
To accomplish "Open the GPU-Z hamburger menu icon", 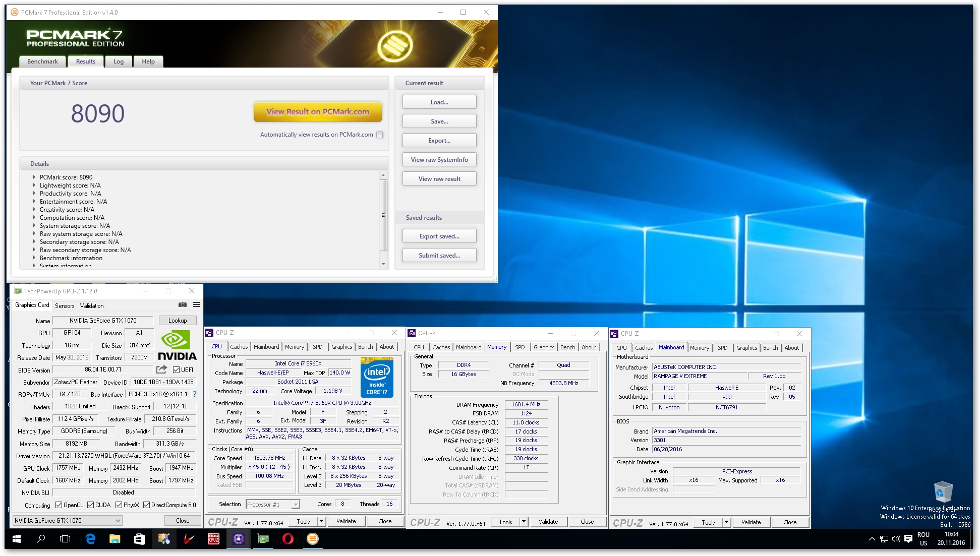I will [196, 304].
